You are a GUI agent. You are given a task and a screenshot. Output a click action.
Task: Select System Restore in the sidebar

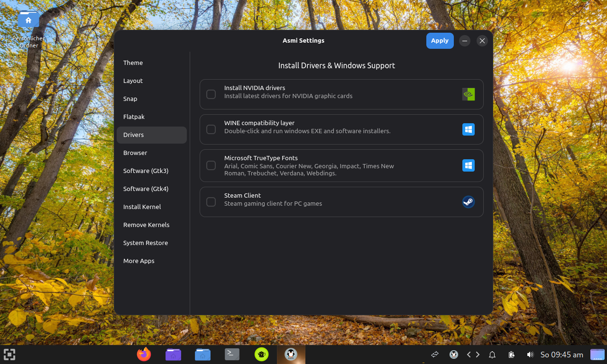[x=145, y=243]
